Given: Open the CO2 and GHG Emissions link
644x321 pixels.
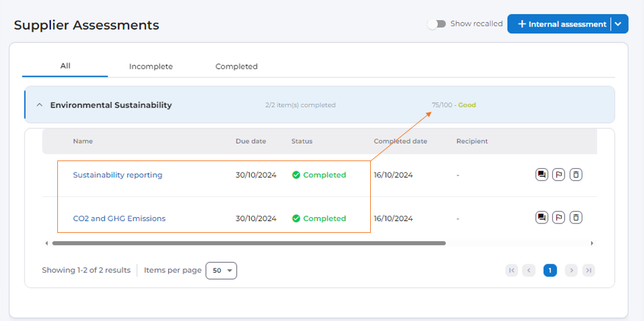Looking at the screenshot, I should [x=119, y=218].
